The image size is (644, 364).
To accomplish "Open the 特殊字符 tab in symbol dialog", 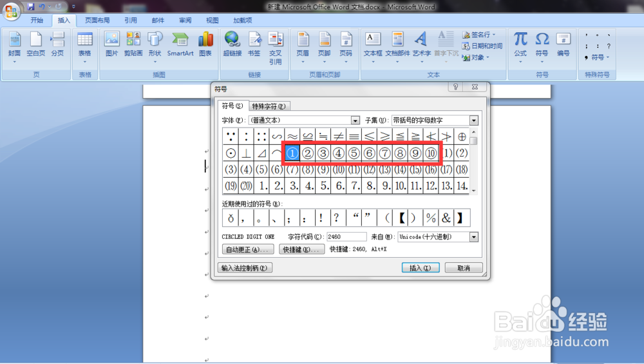I will coord(269,106).
